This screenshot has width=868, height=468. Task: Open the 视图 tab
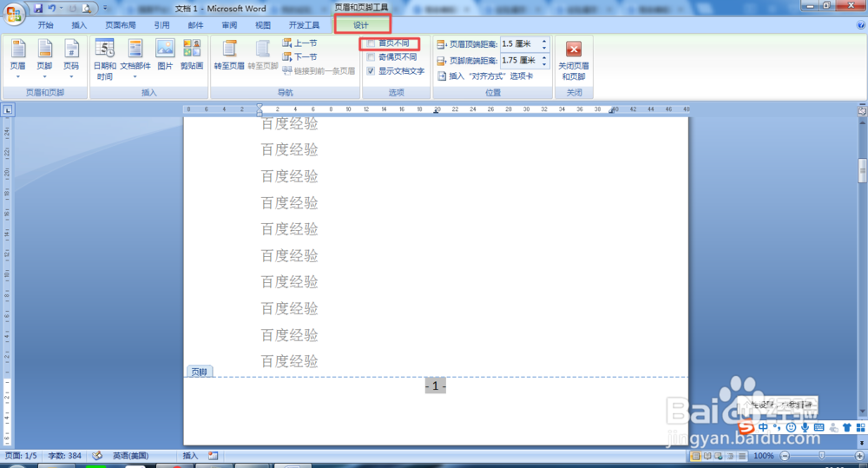pyautogui.click(x=263, y=25)
